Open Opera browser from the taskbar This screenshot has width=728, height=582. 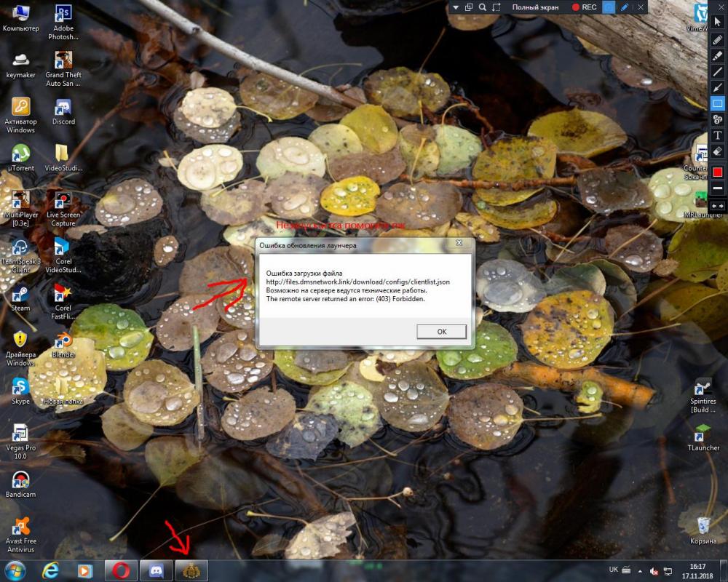[121, 570]
